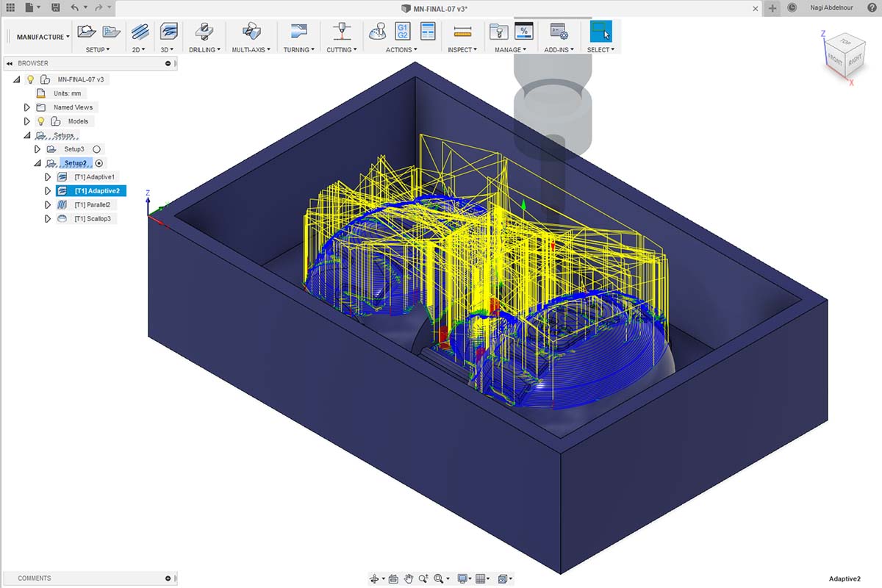Image resolution: width=882 pixels, height=588 pixels.
Task: Create a new setup using the Setup icon
Action: point(87,32)
